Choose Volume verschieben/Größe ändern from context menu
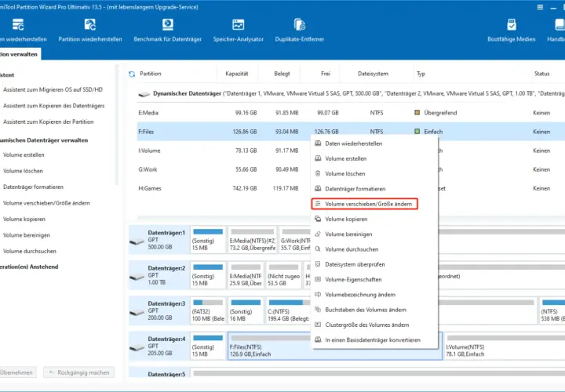The image size is (565, 392). [x=364, y=204]
